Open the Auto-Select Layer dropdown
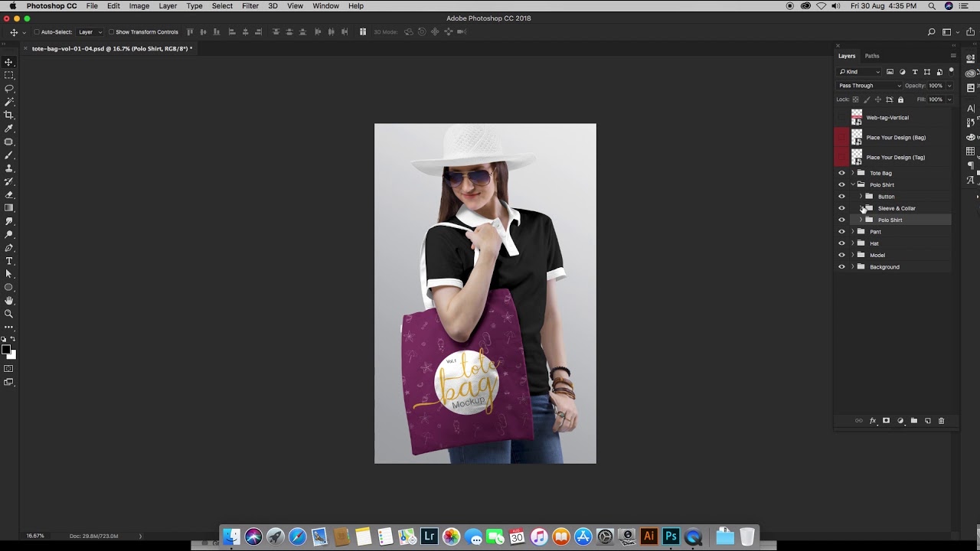This screenshot has width=980, height=551. point(90,32)
